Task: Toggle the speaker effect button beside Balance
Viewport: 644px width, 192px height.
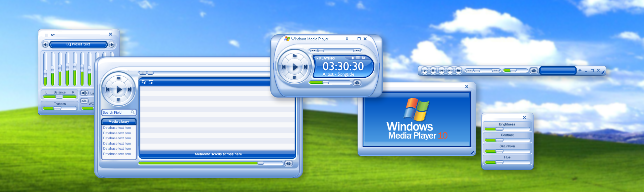Action: tap(84, 93)
